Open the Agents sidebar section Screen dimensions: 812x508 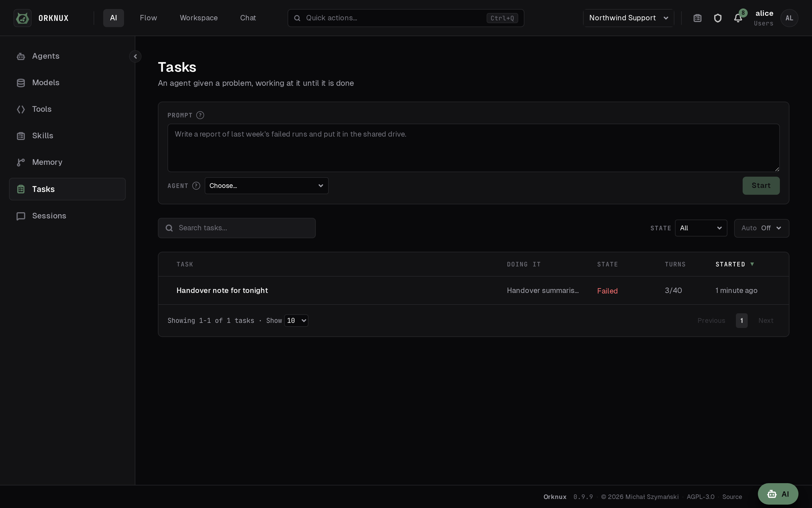tap(67, 56)
